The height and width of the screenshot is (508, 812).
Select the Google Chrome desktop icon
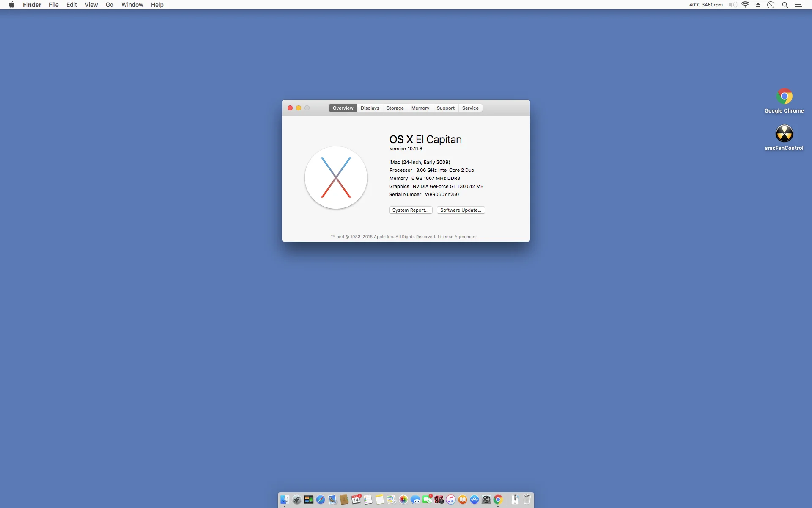tap(784, 97)
